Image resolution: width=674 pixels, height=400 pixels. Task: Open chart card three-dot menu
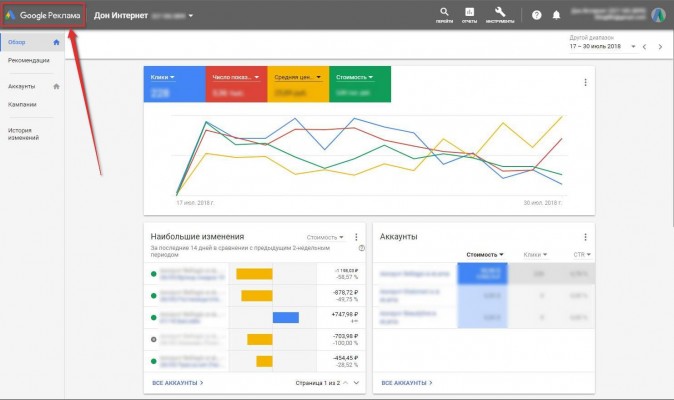(585, 82)
